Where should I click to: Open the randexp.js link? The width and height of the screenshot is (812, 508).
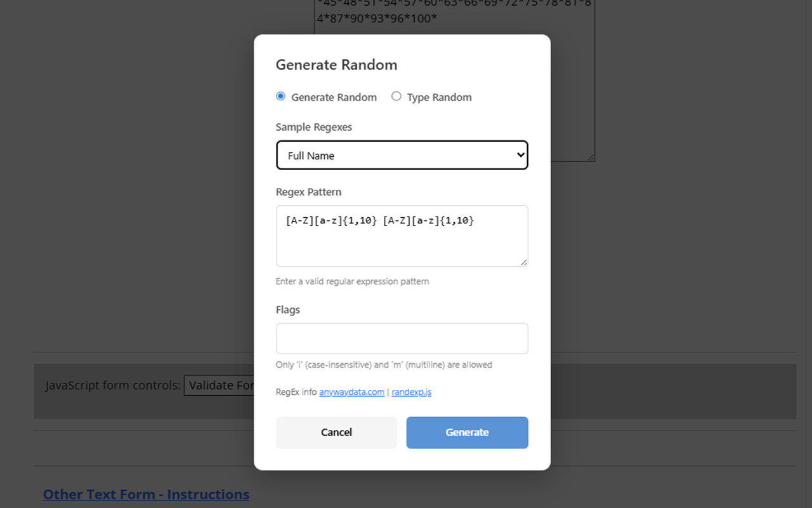pos(411,392)
